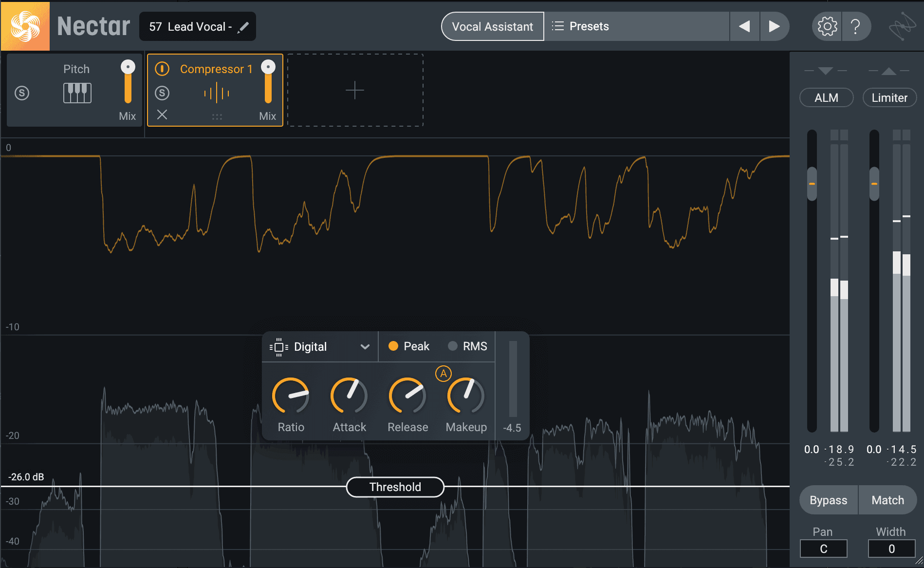Open the settings gear icon
This screenshot has height=568, width=924.
827,26
